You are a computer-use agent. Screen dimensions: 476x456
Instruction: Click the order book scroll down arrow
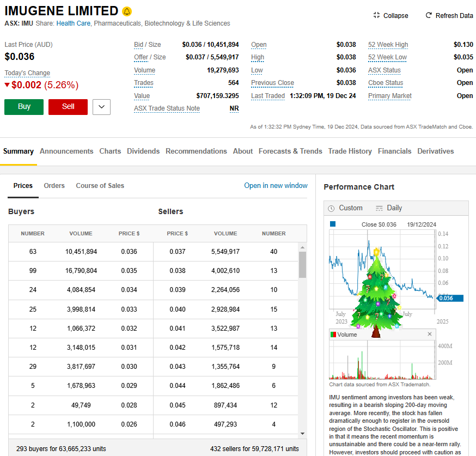pyautogui.click(x=302, y=434)
